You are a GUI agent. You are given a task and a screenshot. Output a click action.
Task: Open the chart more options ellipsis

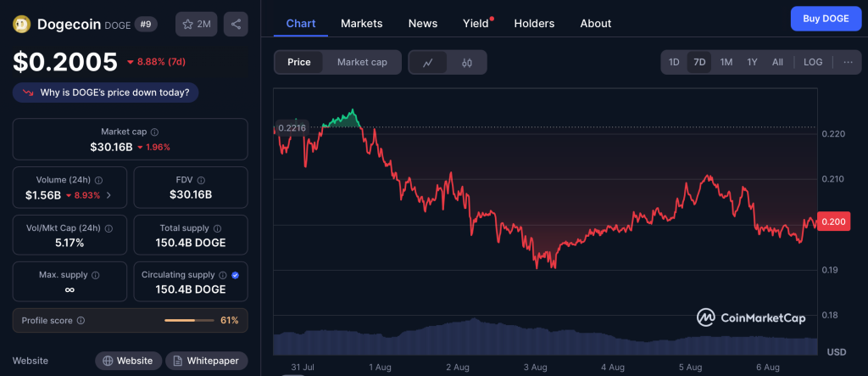[848, 62]
